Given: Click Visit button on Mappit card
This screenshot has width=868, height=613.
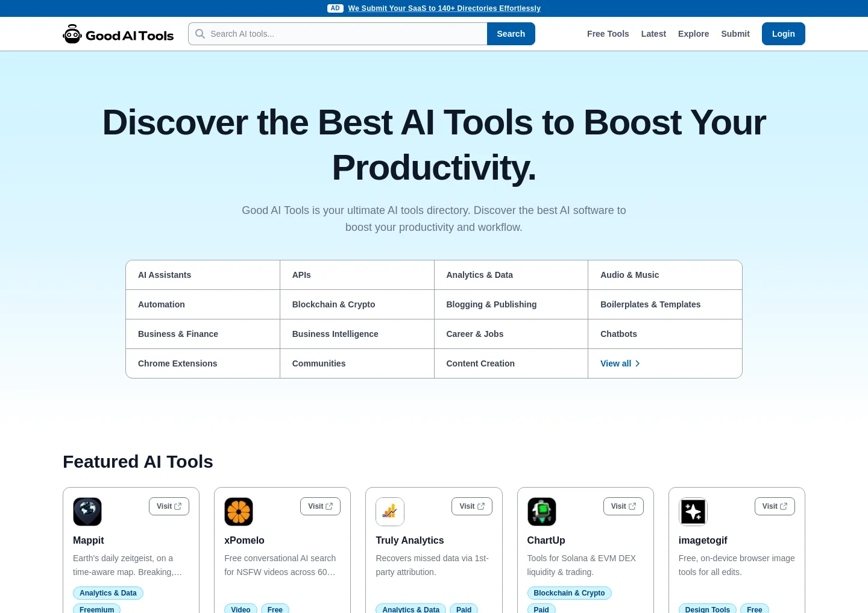Looking at the screenshot, I should 169,506.
